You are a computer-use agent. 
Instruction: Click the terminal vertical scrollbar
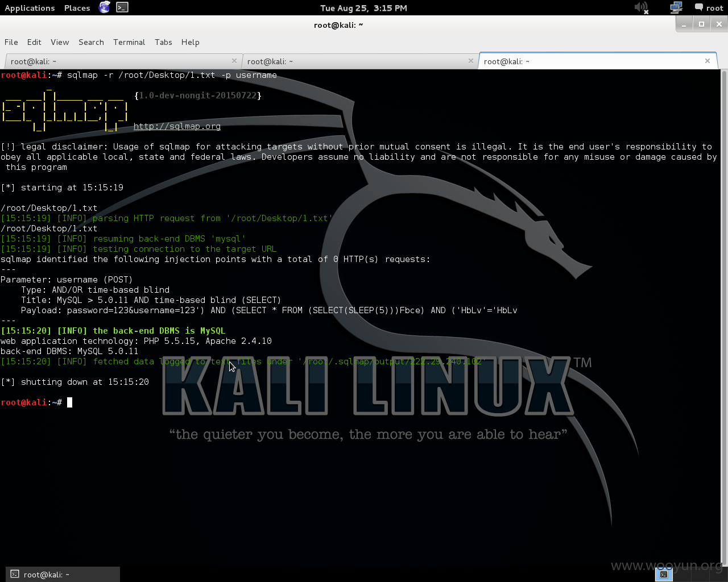click(x=724, y=317)
